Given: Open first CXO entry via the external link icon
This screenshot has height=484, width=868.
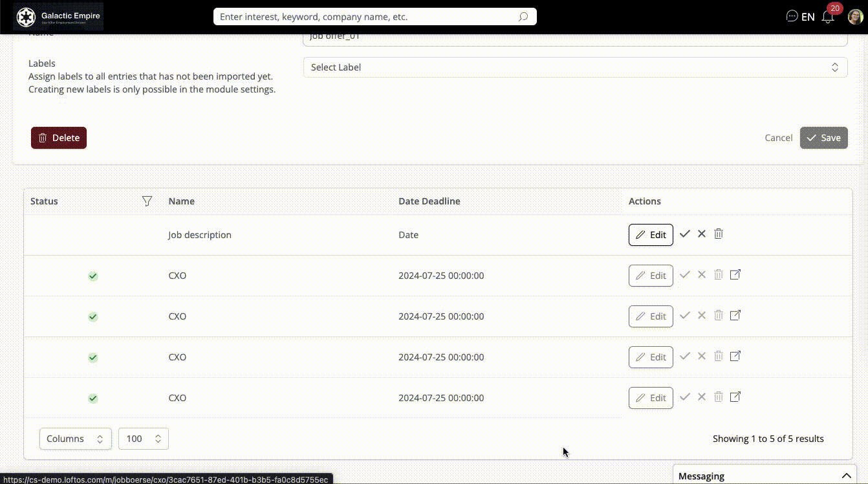Looking at the screenshot, I should 735,275.
